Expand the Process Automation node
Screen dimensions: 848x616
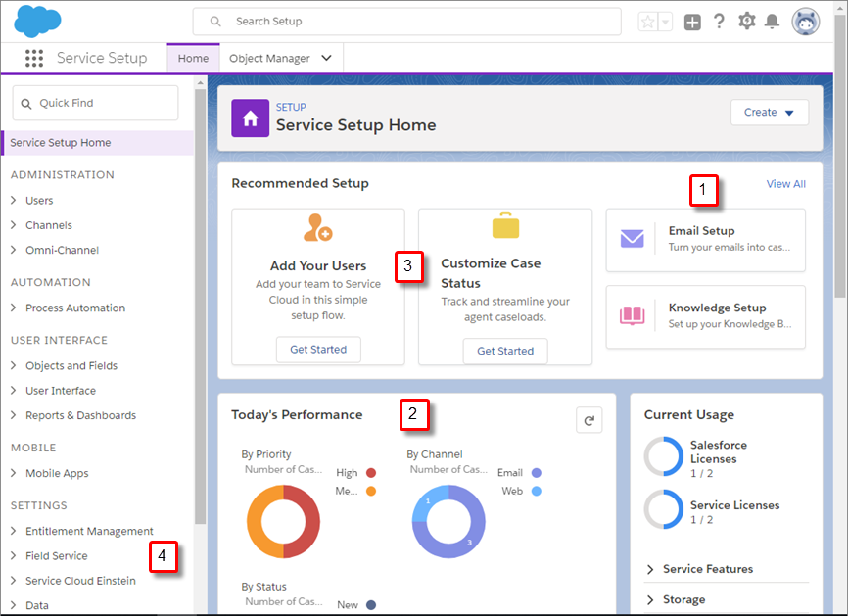click(14, 308)
